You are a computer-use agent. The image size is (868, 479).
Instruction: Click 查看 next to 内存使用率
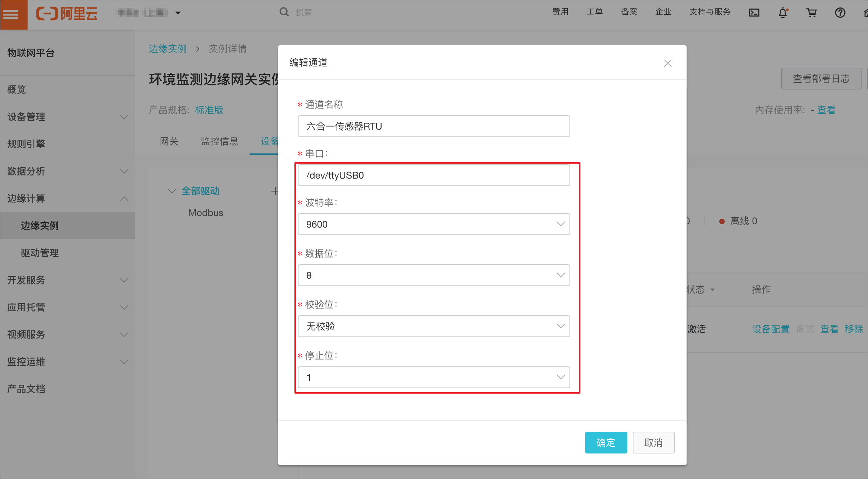pos(826,110)
